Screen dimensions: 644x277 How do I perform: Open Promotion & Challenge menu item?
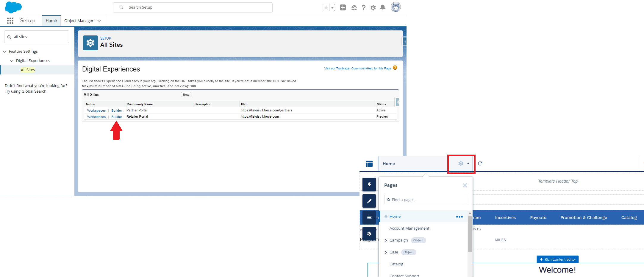(x=584, y=218)
